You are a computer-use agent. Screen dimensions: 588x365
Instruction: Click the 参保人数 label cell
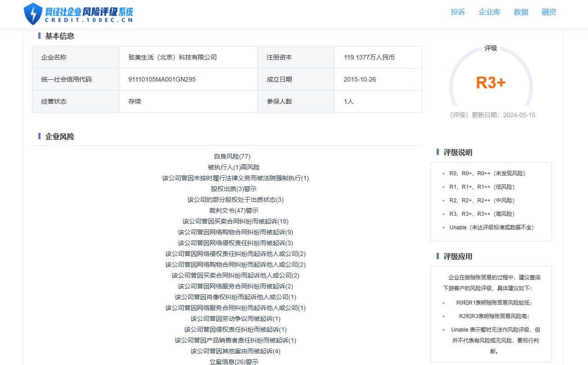(296, 101)
